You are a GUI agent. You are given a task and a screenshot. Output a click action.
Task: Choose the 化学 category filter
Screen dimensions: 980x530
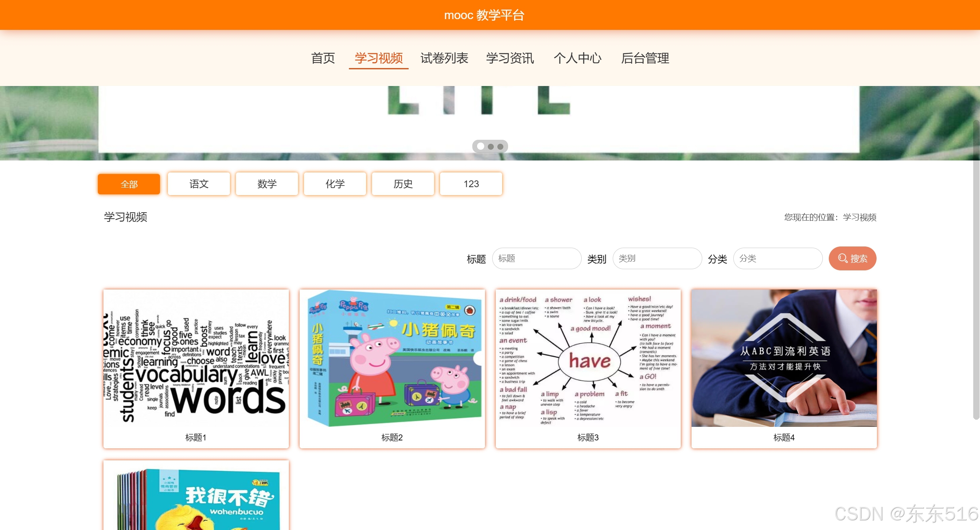click(x=335, y=184)
